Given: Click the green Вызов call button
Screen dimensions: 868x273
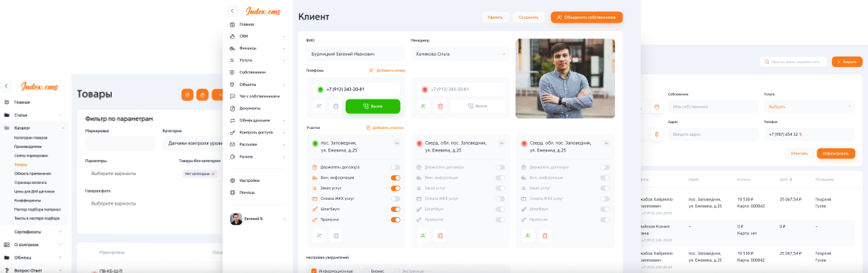Looking at the screenshot, I should tap(373, 106).
